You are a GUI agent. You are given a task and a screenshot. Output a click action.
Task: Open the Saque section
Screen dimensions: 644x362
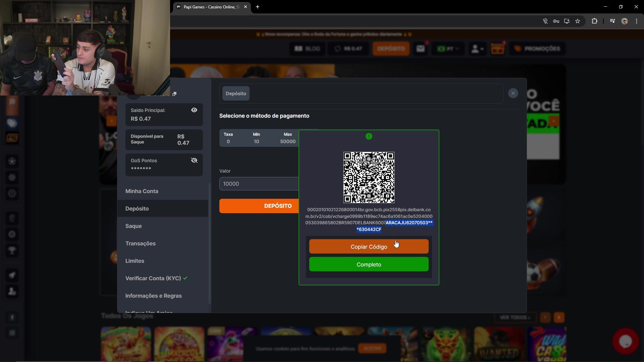click(133, 226)
